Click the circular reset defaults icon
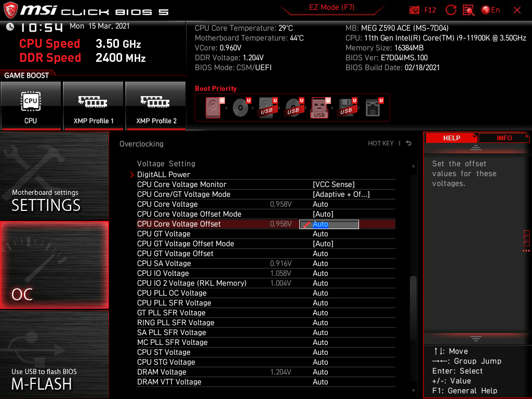Screen dimensions: 532x399 (450, 10)
